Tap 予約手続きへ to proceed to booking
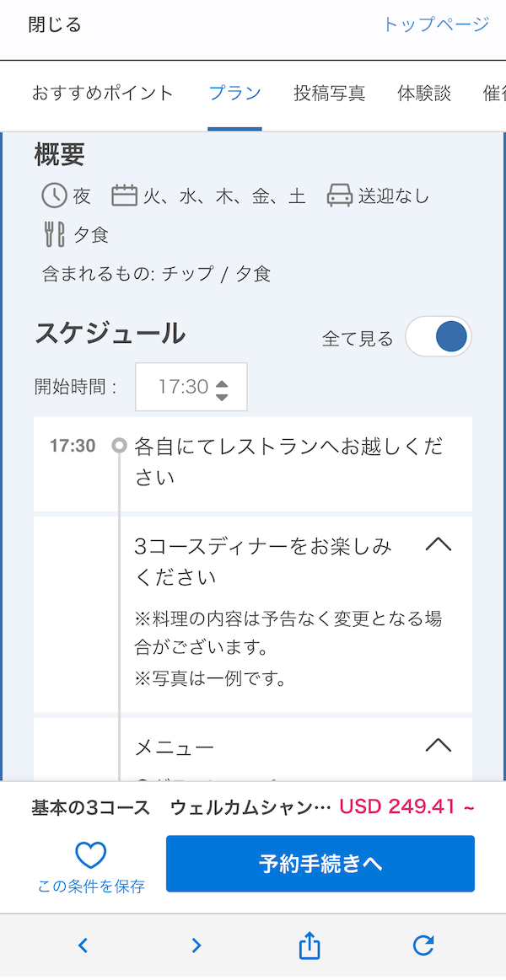Screen dimensions: 506x980 tap(320, 864)
